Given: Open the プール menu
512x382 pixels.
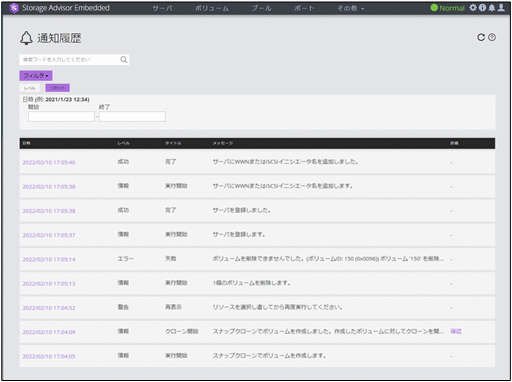Looking at the screenshot, I should [261, 8].
